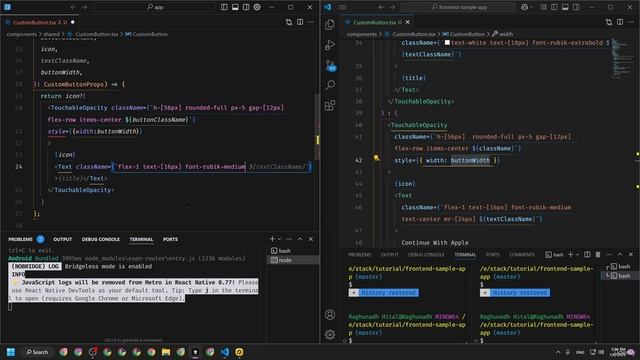This screenshot has width=640, height=360.
Task: Open more actions in right editor toolbar
Action: [x=631, y=22]
